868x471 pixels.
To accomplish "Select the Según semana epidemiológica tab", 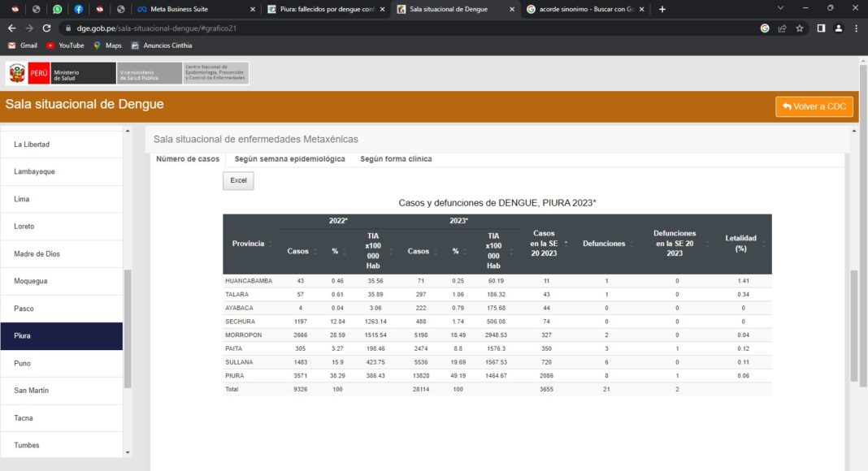I will coord(289,159).
